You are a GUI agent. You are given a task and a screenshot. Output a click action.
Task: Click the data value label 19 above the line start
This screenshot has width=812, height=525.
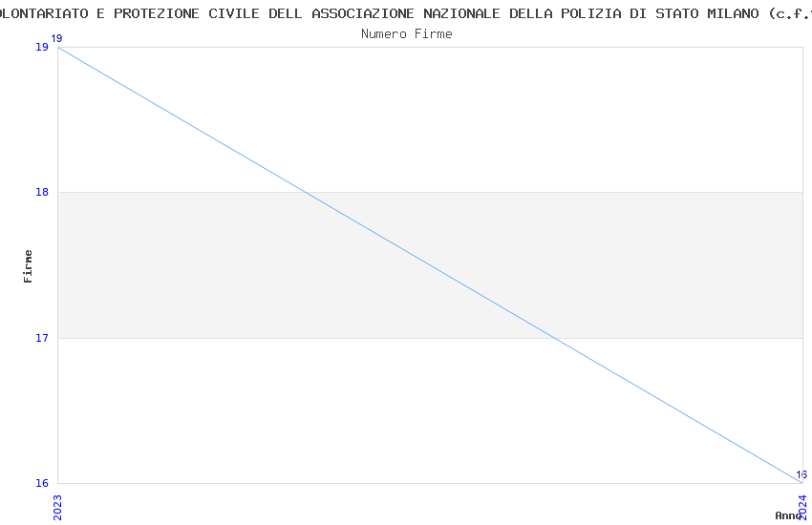click(56, 38)
